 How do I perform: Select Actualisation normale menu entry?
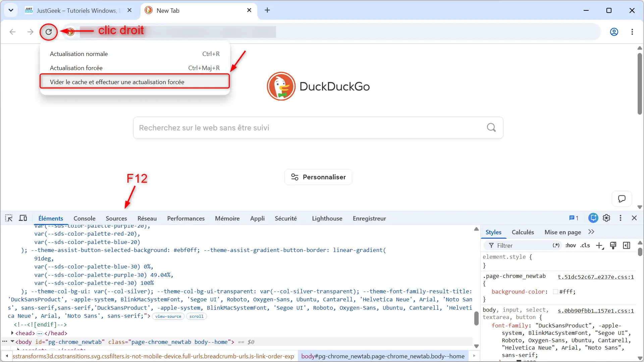(x=135, y=54)
